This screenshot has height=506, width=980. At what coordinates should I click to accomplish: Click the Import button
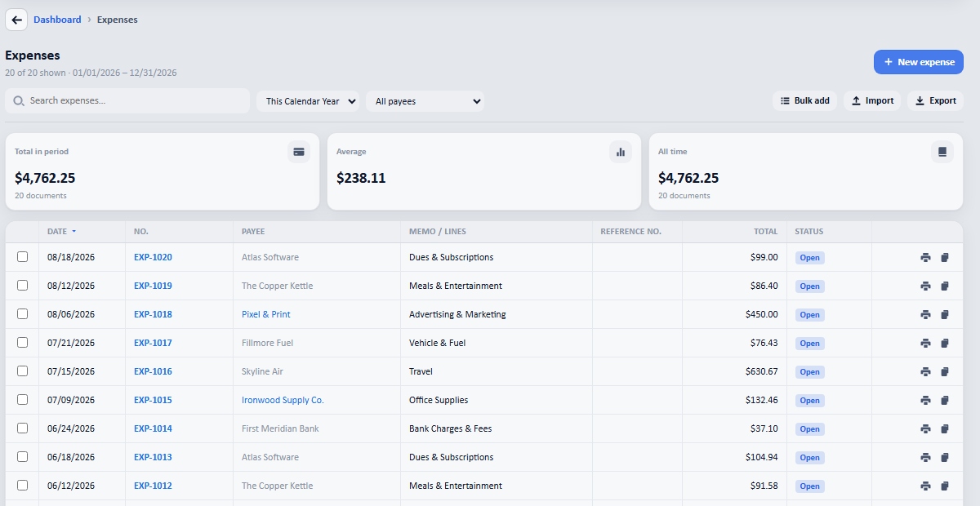[x=872, y=101]
